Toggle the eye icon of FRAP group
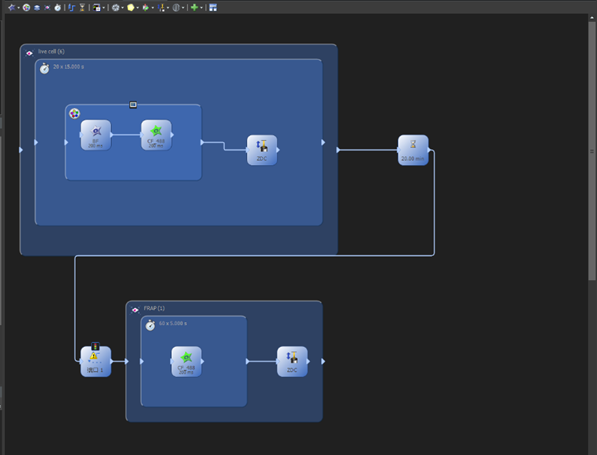Viewport: 597px width, 455px height. 135,310
